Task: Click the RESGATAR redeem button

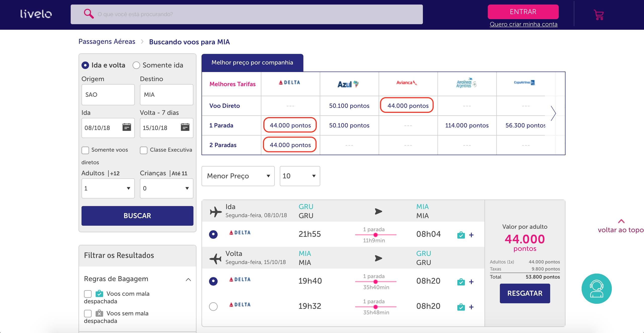Action: (x=525, y=293)
